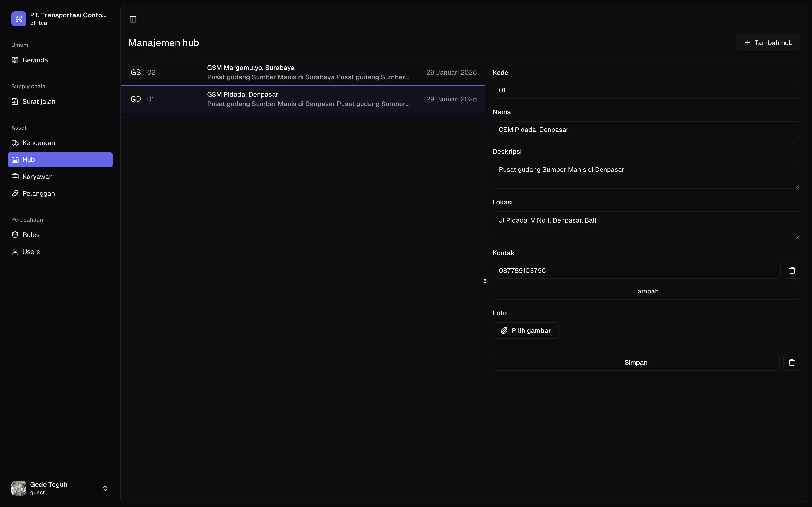Open Beranda in the sidebar
The height and width of the screenshot is (507, 812).
[35, 60]
